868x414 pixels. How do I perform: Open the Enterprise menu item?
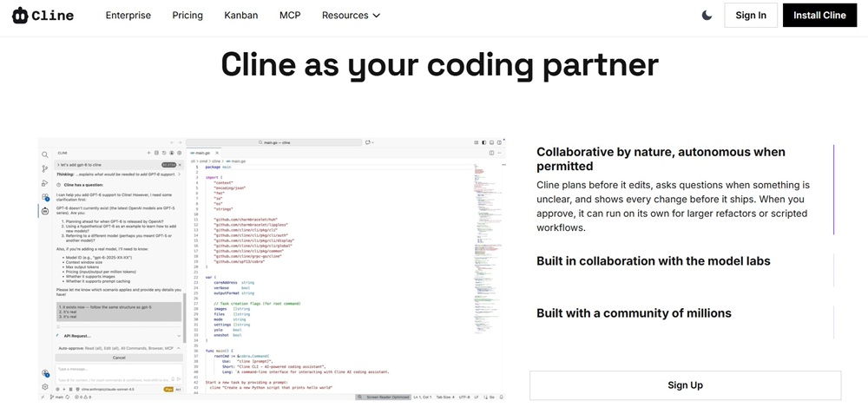(128, 16)
